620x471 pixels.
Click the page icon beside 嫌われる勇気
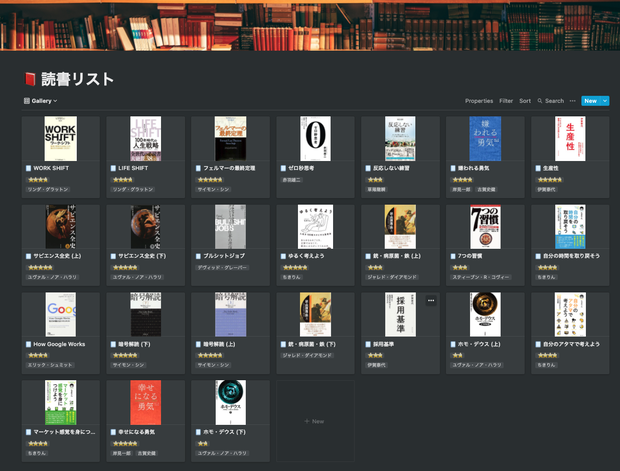(453, 168)
